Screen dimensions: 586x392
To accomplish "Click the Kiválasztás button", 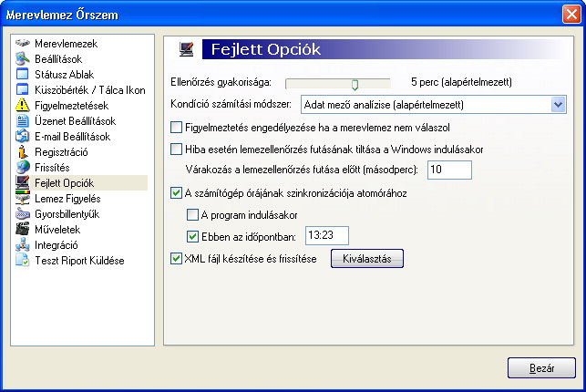I will tap(367, 259).
